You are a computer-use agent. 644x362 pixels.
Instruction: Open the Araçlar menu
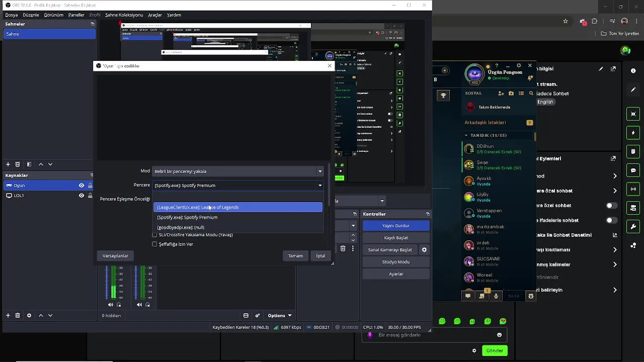pos(154,15)
